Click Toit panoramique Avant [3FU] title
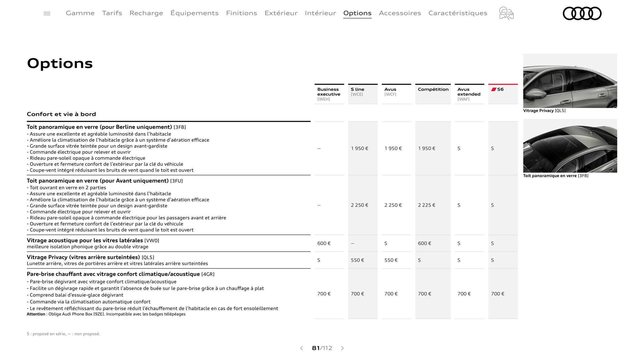644x362 pixels. pos(105,181)
